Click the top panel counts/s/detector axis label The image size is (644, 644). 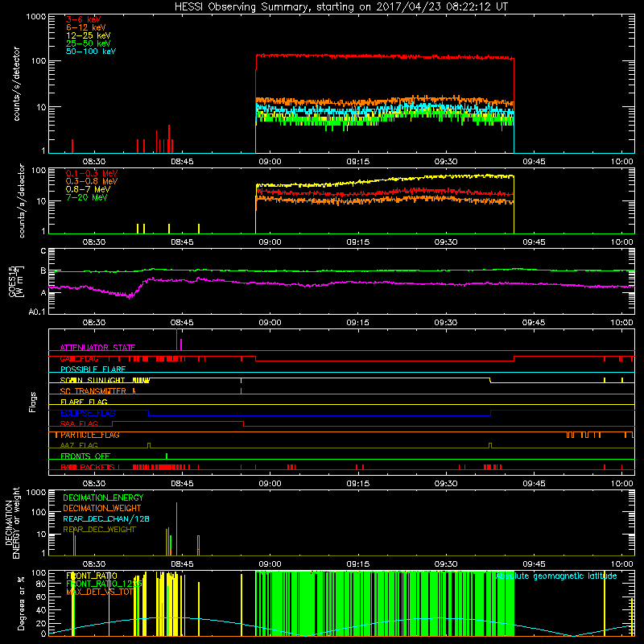pyautogui.click(x=16, y=84)
